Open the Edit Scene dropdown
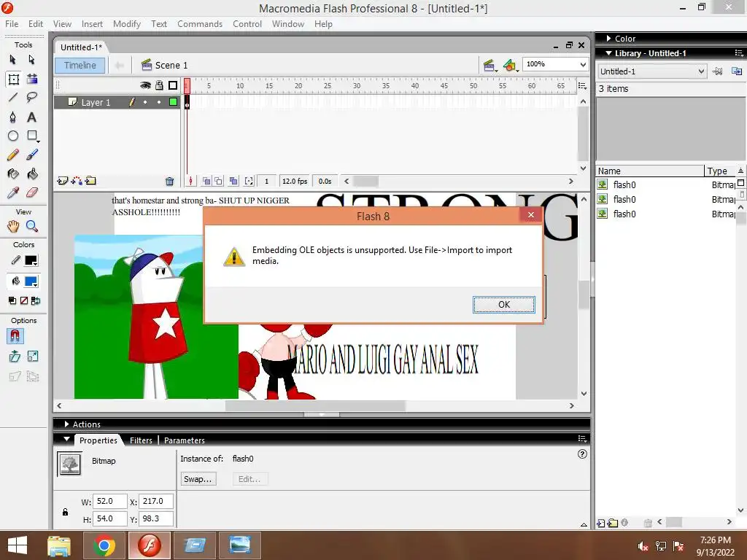Image resolution: width=747 pixels, height=560 pixels. click(x=489, y=65)
